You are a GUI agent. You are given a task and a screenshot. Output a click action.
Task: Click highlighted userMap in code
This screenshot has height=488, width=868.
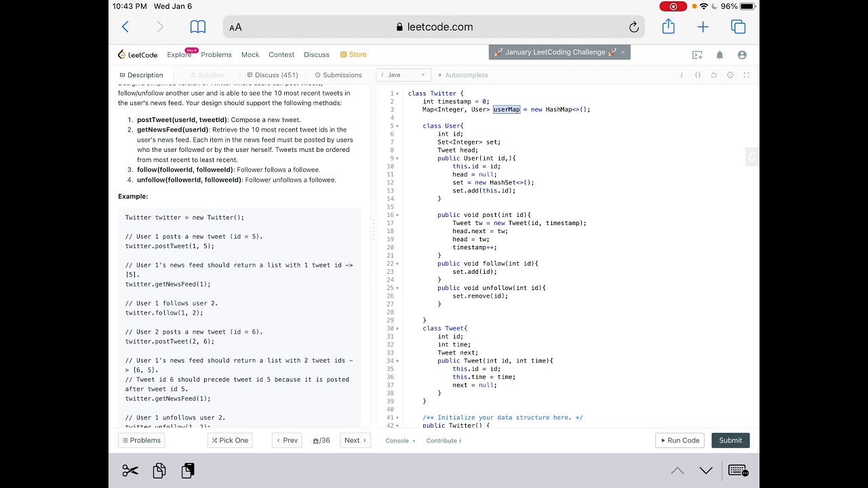pos(507,110)
